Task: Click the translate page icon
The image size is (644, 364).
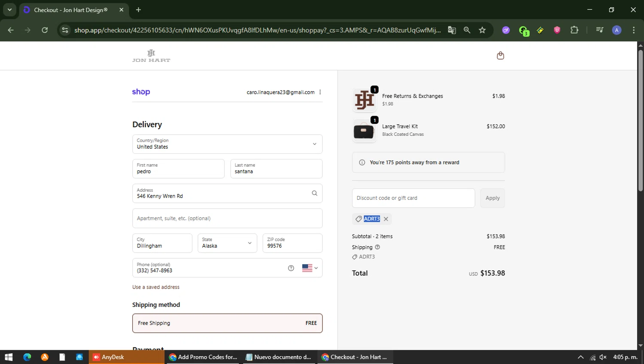Action: [x=452, y=30]
